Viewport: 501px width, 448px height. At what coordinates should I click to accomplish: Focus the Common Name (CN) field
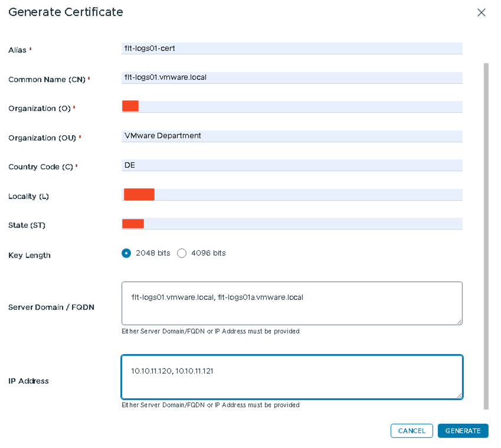pos(292,77)
